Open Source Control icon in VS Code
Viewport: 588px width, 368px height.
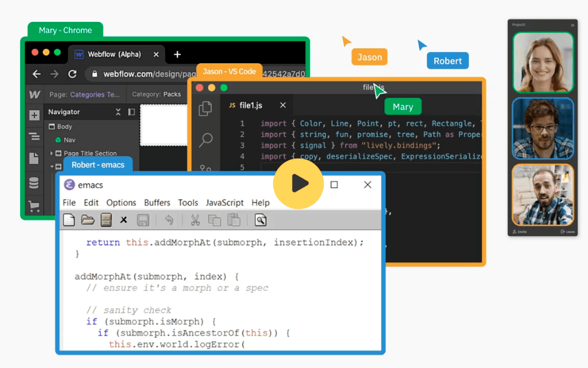click(x=205, y=168)
